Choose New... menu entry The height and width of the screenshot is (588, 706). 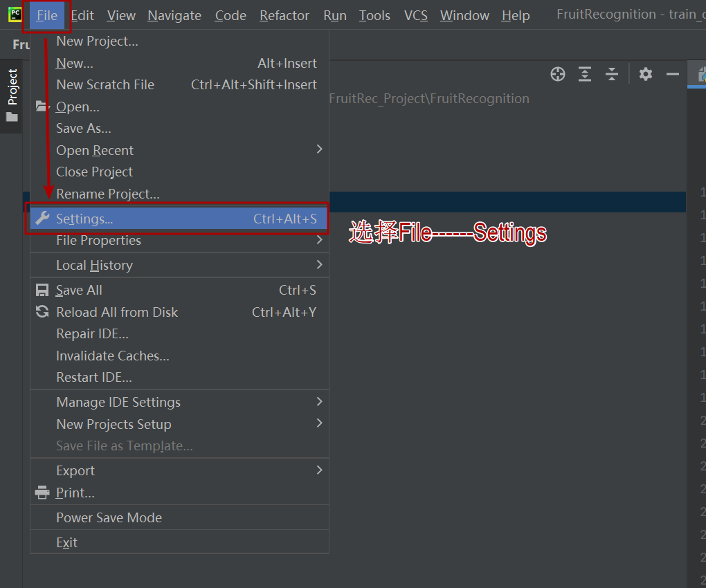179,63
